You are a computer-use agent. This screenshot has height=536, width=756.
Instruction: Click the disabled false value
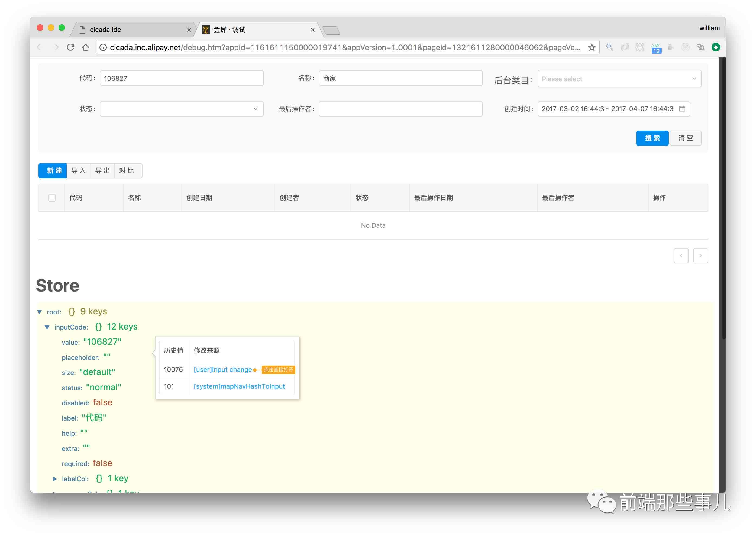coord(102,402)
